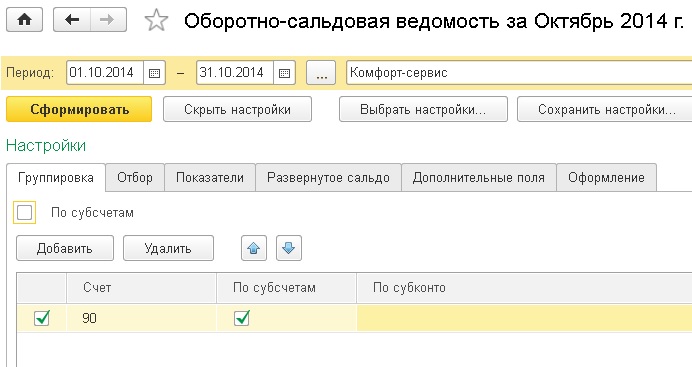Toggle the top По субсчетам checkbox
This screenshot has width=692, height=367.
[x=24, y=213]
